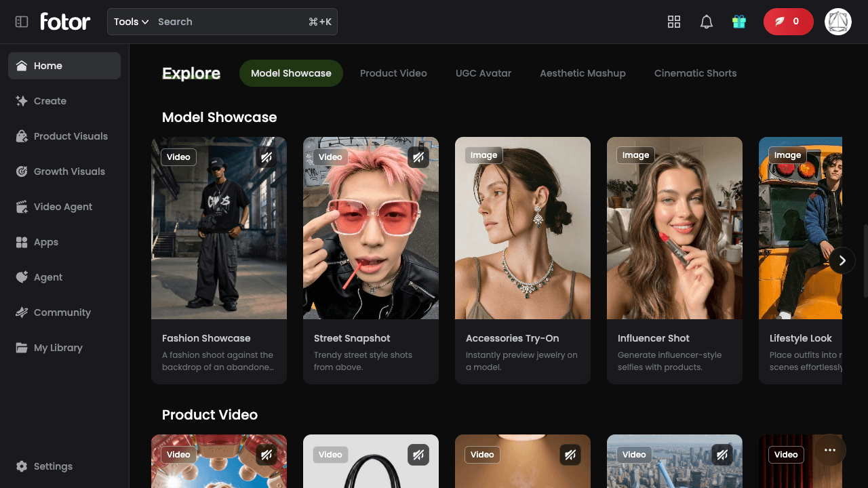Viewport: 868px width, 488px height.
Task: Toggle mute on the Fashion Showcase video
Action: [267, 157]
